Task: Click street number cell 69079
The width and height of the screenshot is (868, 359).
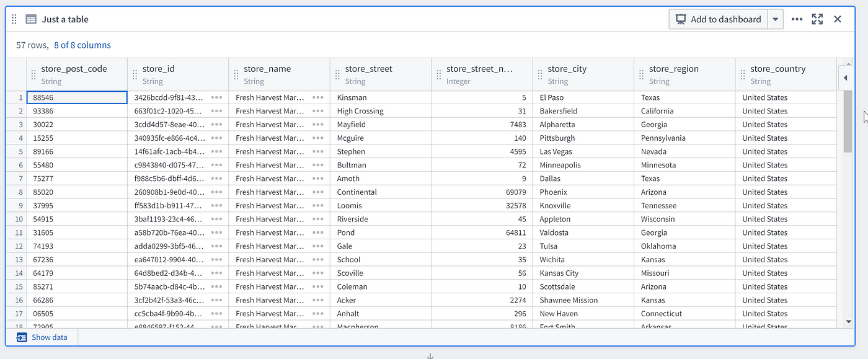Action: coord(482,192)
